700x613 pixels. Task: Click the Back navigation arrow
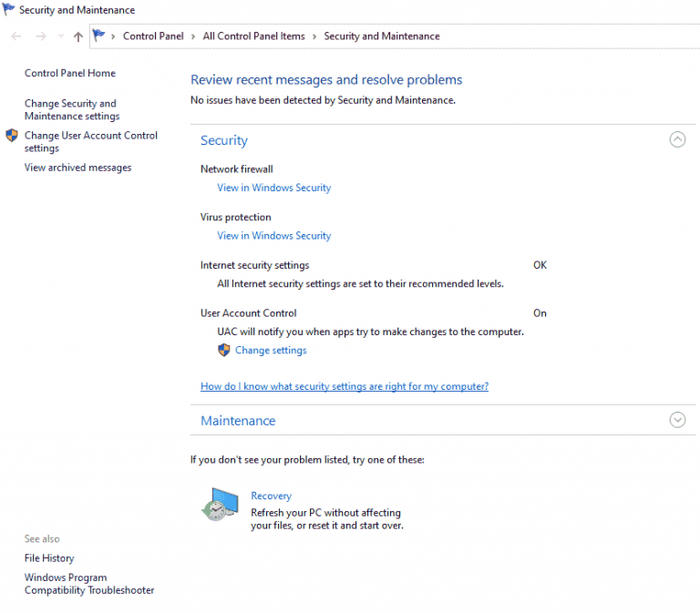pos(16,36)
